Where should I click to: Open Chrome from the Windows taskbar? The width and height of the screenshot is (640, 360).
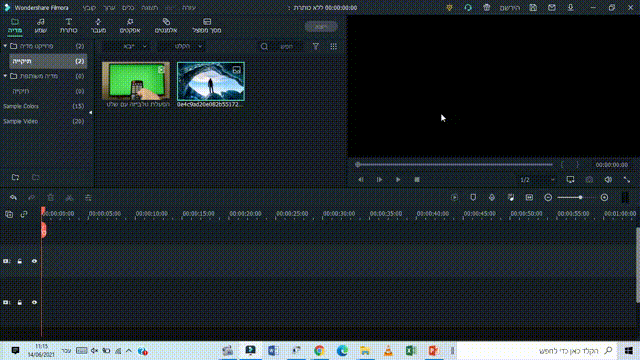[x=319, y=351]
